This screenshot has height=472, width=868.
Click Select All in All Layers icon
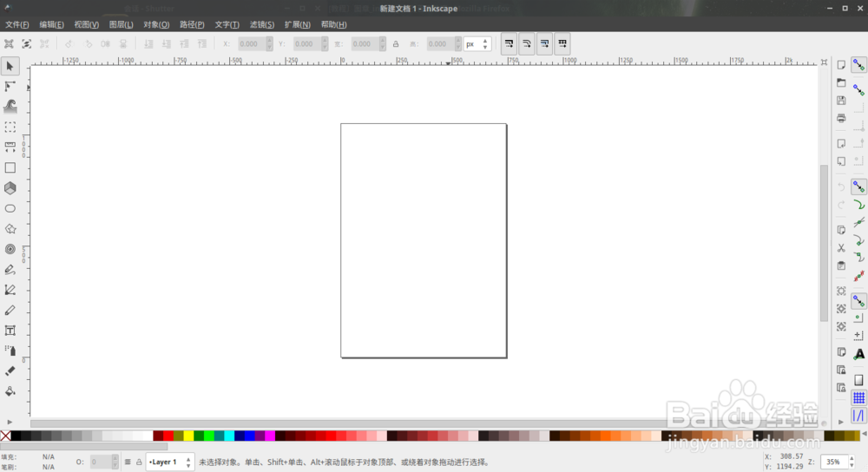(x=27, y=43)
